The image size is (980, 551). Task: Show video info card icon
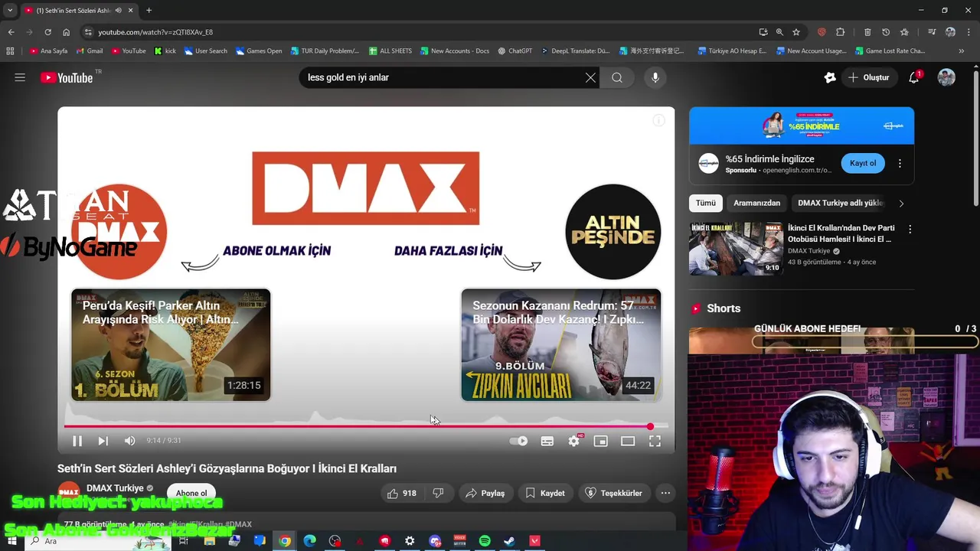[658, 121]
